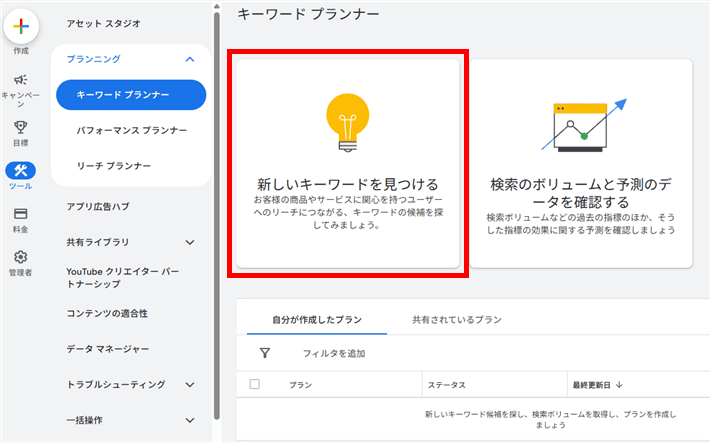710x443 pixels.
Task: Click the sidebar vertical scrollbar
Action: point(217,215)
